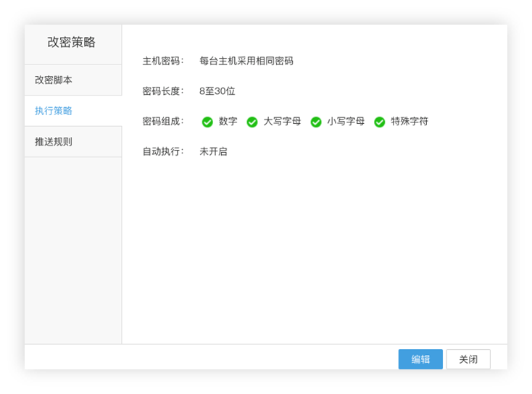
Task: Click the 未开启 auto-execute status text
Action: click(x=213, y=151)
